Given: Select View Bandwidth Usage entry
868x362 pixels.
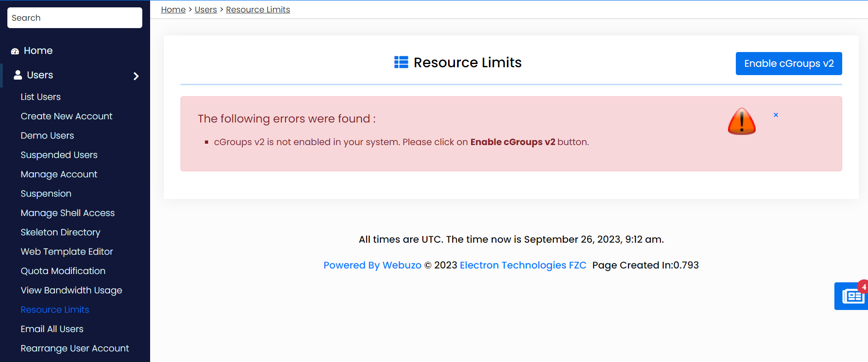Looking at the screenshot, I should tap(71, 290).
